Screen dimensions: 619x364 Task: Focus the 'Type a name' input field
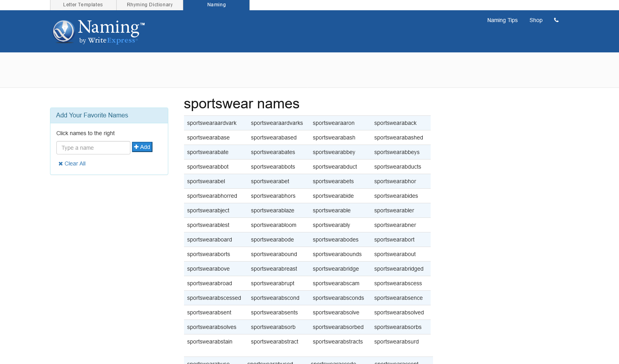click(93, 148)
